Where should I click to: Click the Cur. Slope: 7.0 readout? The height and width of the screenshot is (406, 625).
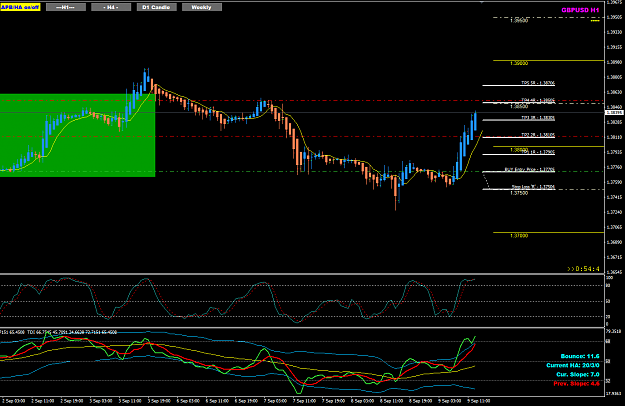click(578, 375)
